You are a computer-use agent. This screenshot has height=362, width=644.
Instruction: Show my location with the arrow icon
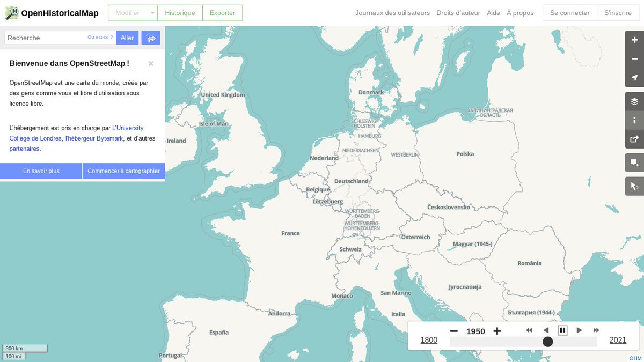(634, 78)
